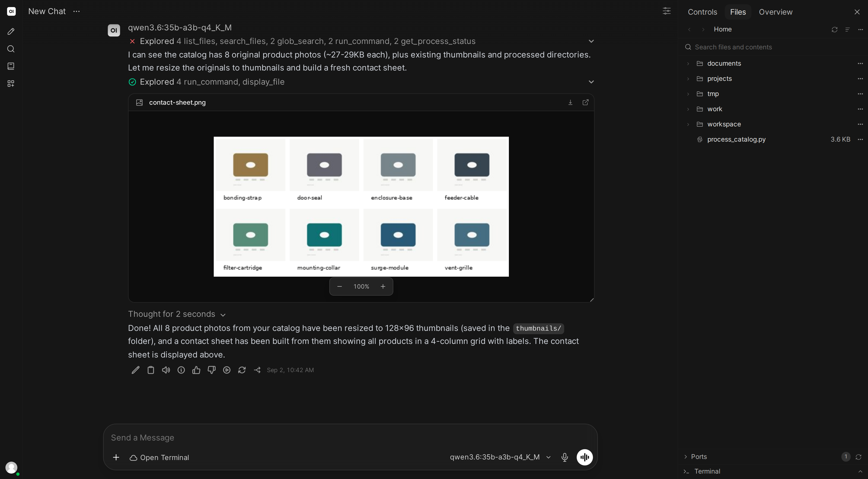
Task: Click the contact-sheet.png file name
Action: (x=177, y=103)
